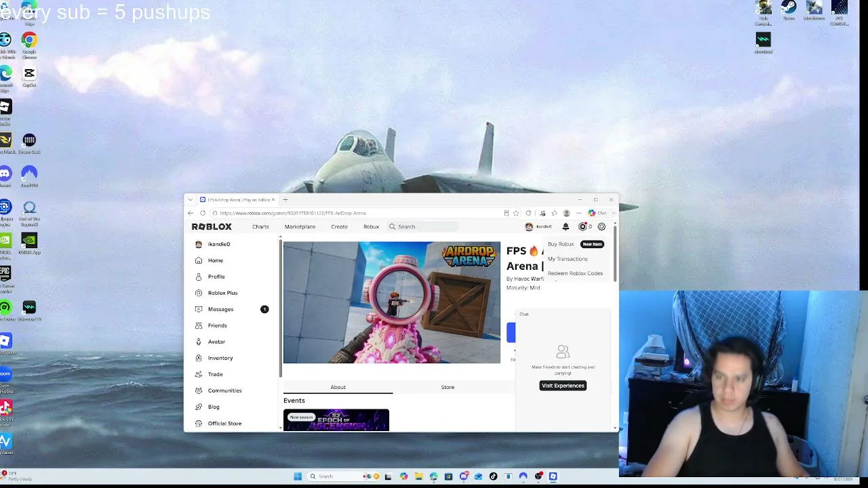Image resolution: width=868 pixels, height=488 pixels.
Task: Open Google Chrome desktop shortcut
Action: click(29, 45)
